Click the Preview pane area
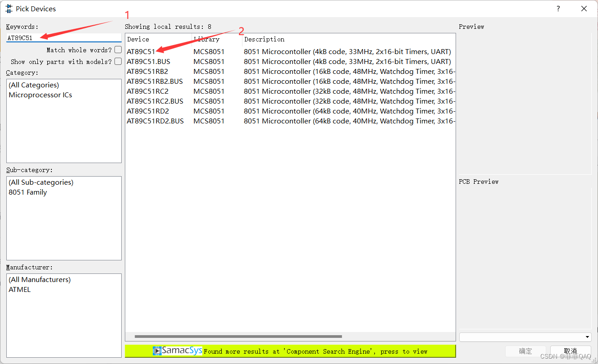The image size is (598, 364). (x=525, y=103)
